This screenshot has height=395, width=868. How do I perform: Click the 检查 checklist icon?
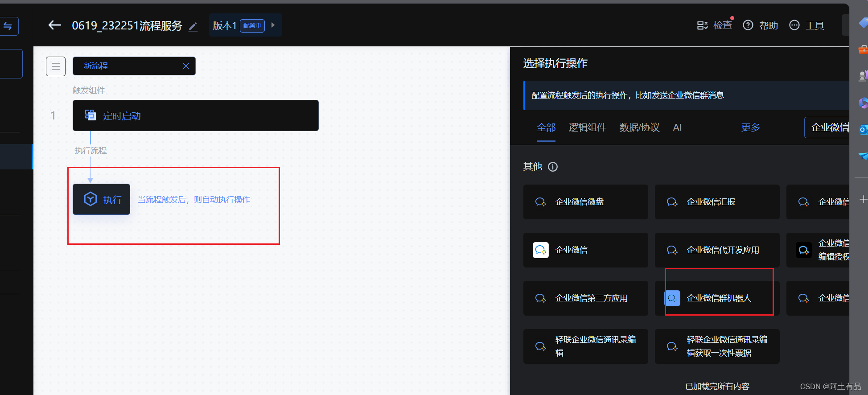click(702, 25)
